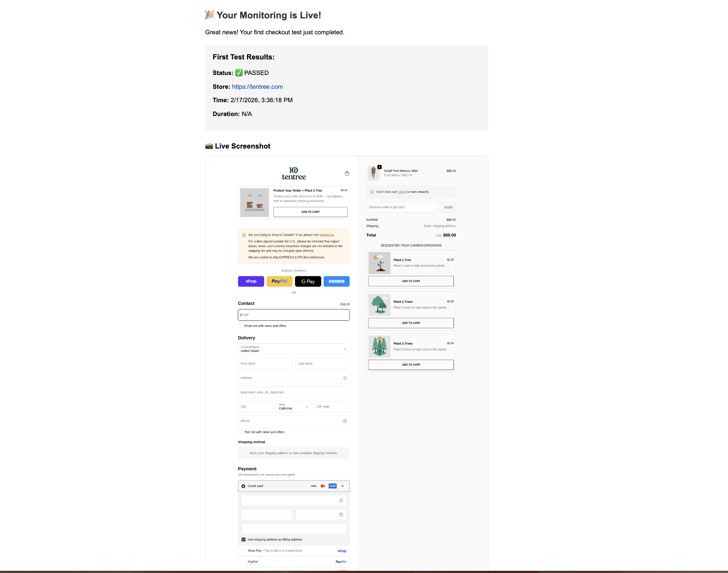Viewport: 728px width, 573px height.
Task: Expand the +5 extra card types indicator
Action: [x=342, y=486]
